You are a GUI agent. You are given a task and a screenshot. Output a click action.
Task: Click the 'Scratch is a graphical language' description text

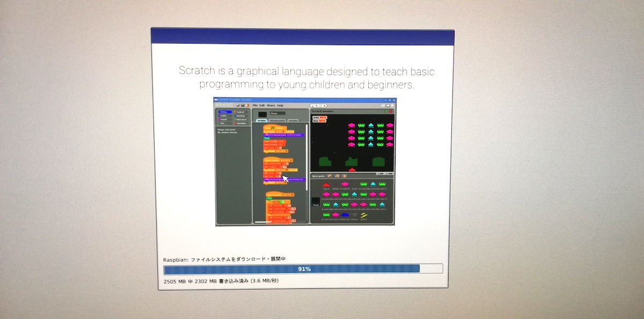click(x=306, y=78)
